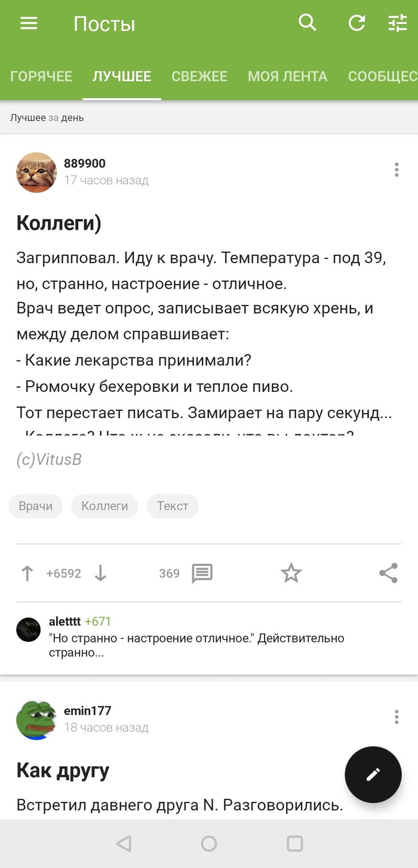Image resolution: width=418 pixels, height=868 pixels.
Task: Open the 889900 cat avatar profile
Action: click(36, 172)
